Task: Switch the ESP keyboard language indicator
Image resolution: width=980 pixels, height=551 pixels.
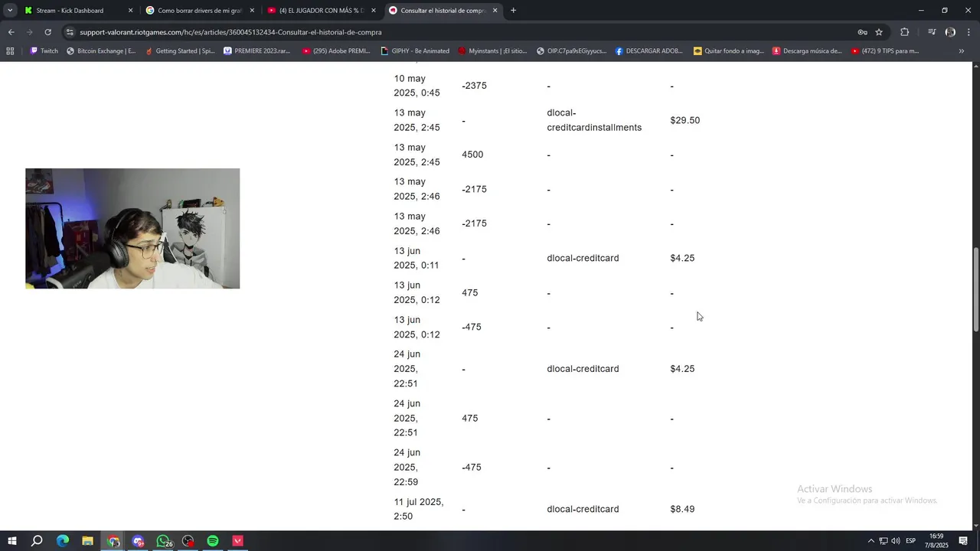Action: click(911, 541)
